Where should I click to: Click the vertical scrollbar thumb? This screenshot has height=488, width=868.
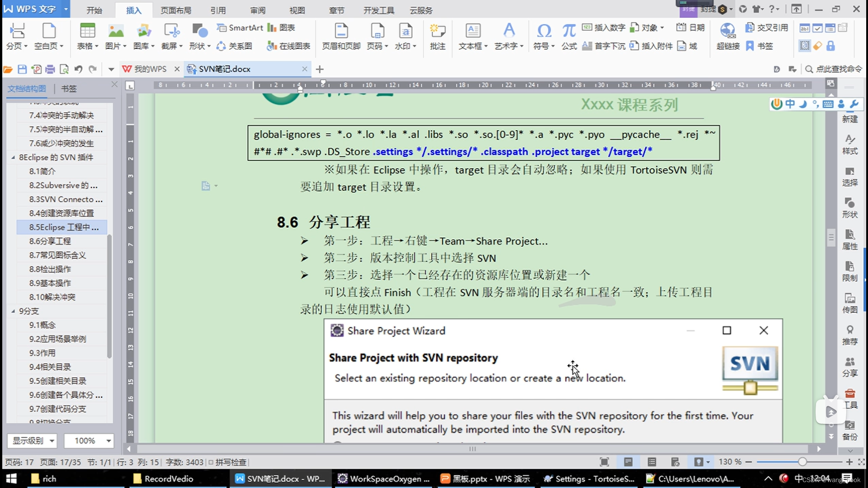click(x=831, y=237)
